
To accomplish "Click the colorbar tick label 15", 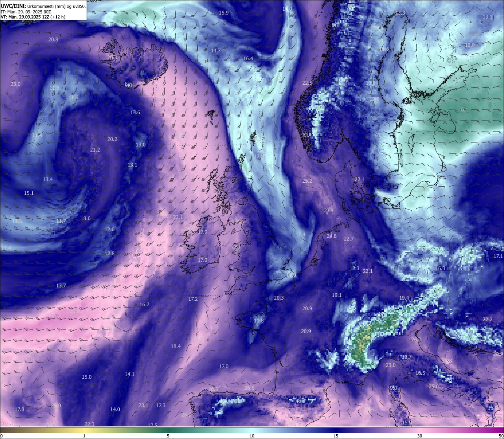I will [336, 436].
